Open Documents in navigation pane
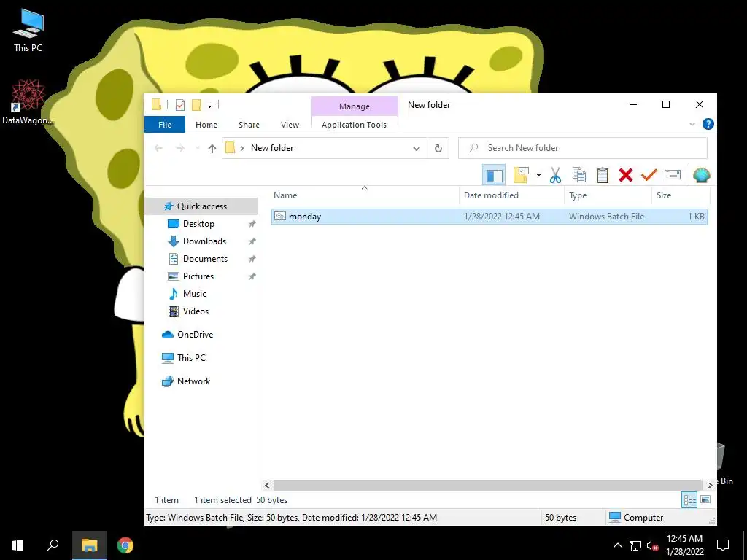Screen dimensions: 747x560 tap(205, 259)
